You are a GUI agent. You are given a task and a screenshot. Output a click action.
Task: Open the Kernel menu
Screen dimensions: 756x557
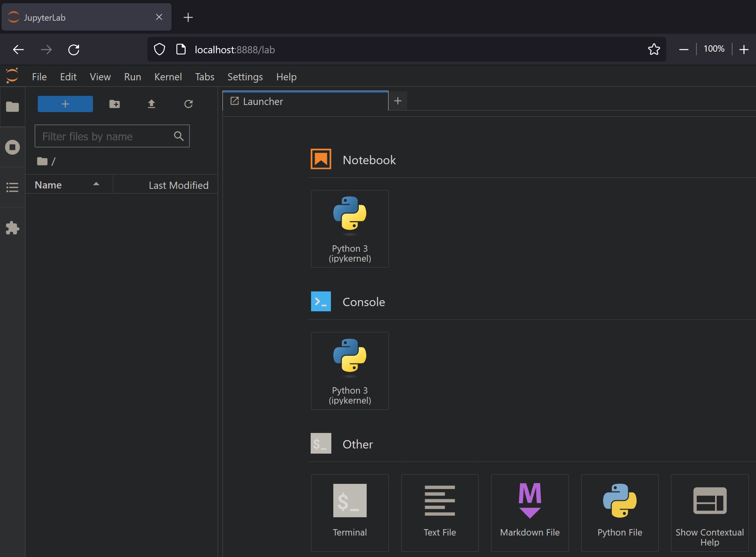168,77
